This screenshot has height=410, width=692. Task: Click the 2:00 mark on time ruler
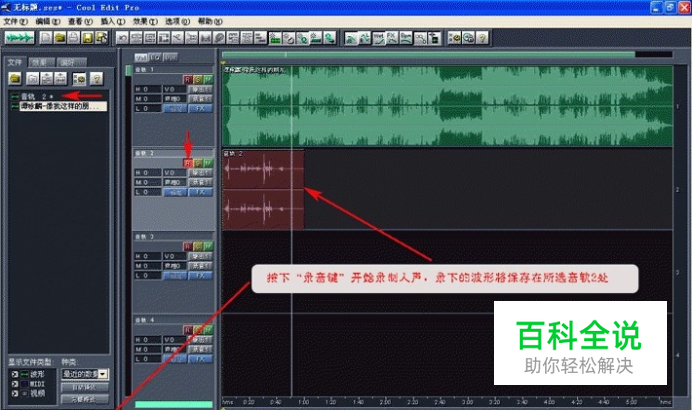click(x=385, y=402)
